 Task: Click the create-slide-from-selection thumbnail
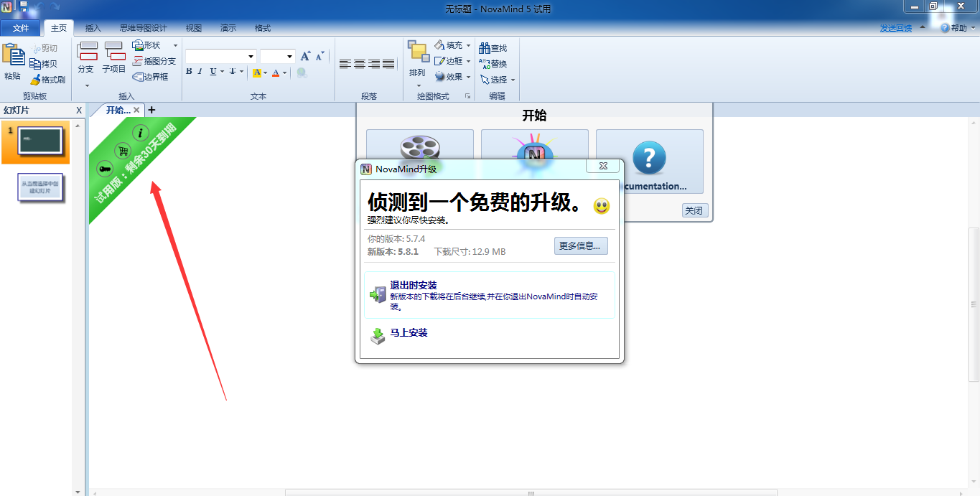tap(41, 188)
